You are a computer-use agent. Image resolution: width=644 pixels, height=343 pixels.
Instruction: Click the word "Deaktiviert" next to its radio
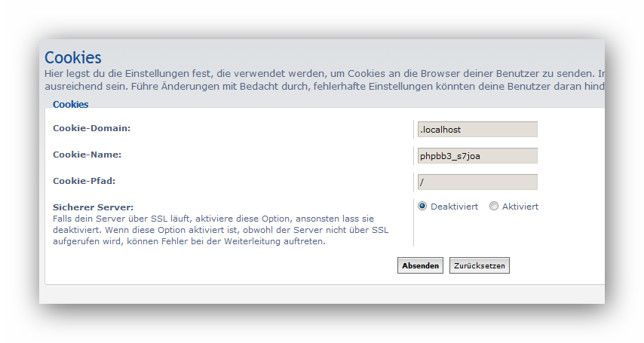point(454,207)
